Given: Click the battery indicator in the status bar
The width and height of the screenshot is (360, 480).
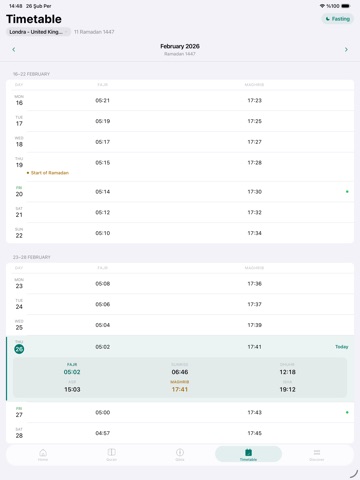Looking at the screenshot, I should 346,6.
